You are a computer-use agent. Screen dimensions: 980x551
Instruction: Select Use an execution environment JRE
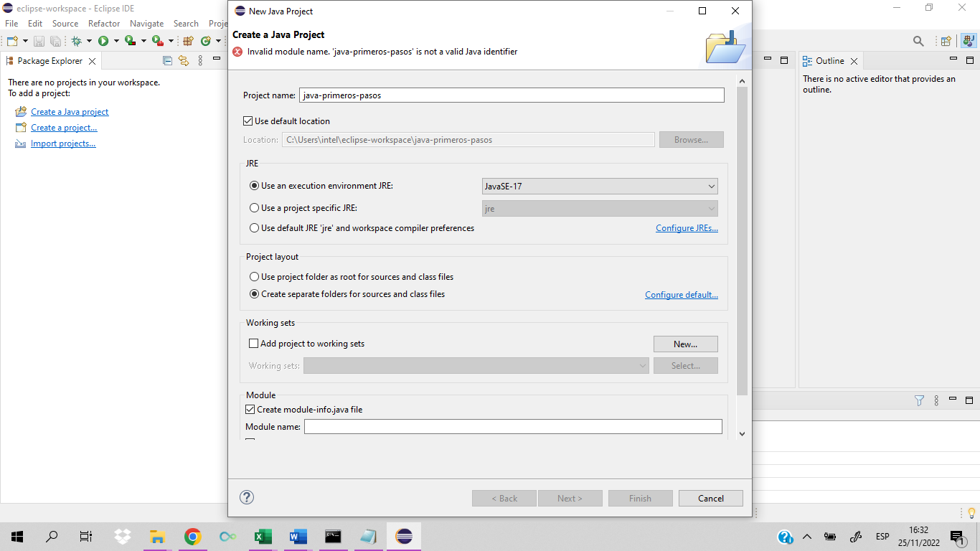coord(254,186)
